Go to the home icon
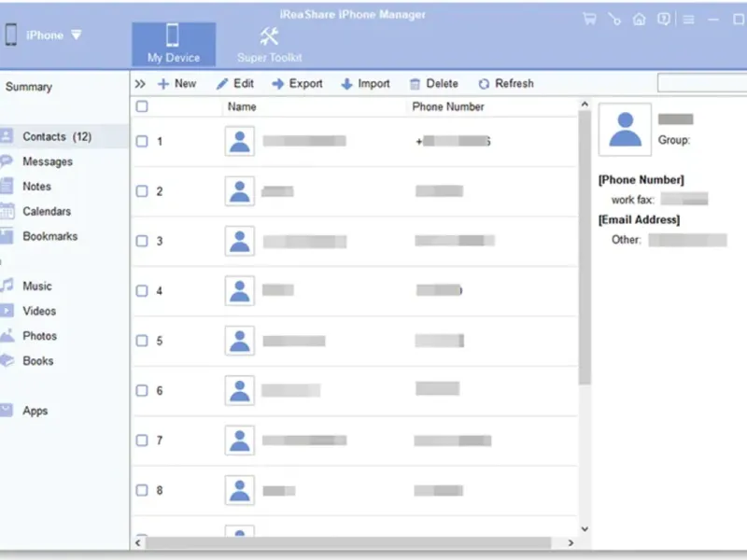The height and width of the screenshot is (560, 747). point(639,19)
